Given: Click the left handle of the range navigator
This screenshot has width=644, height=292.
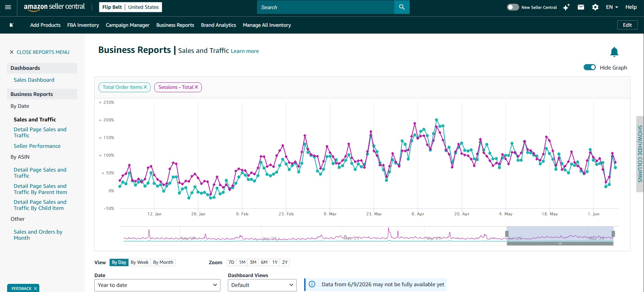Looking at the screenshot, I should pos(507,234).
